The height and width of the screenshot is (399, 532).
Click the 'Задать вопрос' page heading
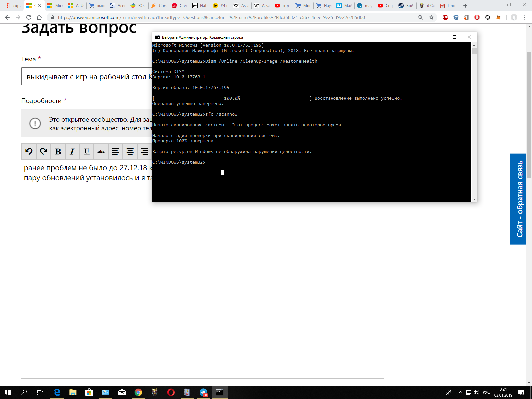coord(79,28)
